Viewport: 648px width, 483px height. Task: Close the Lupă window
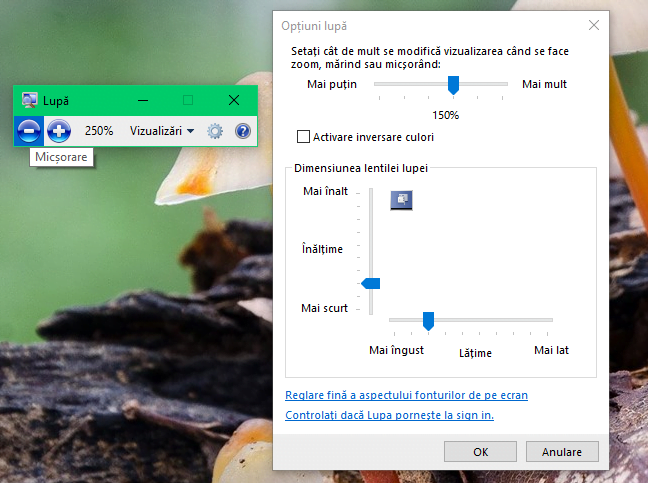tap(234, 100)
